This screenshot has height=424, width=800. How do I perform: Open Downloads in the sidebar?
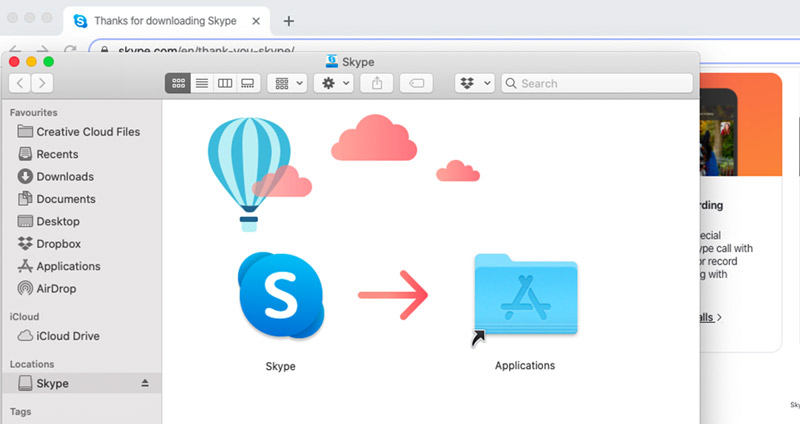click(x=64, y=177)
